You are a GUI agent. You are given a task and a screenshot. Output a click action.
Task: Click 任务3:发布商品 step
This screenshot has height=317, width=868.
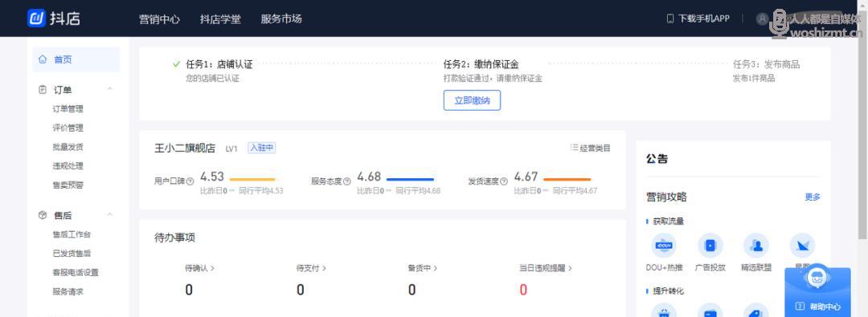point(766,65)
